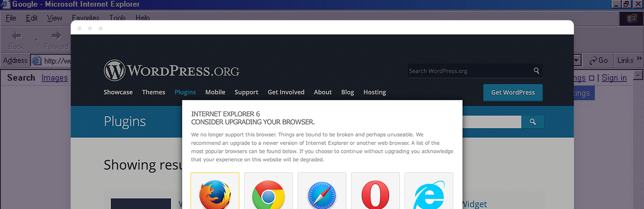Image resolution: width=644 pixels, height=209 pixels.
Task: Click the Get WordPress button
Action: coord(513,92)
